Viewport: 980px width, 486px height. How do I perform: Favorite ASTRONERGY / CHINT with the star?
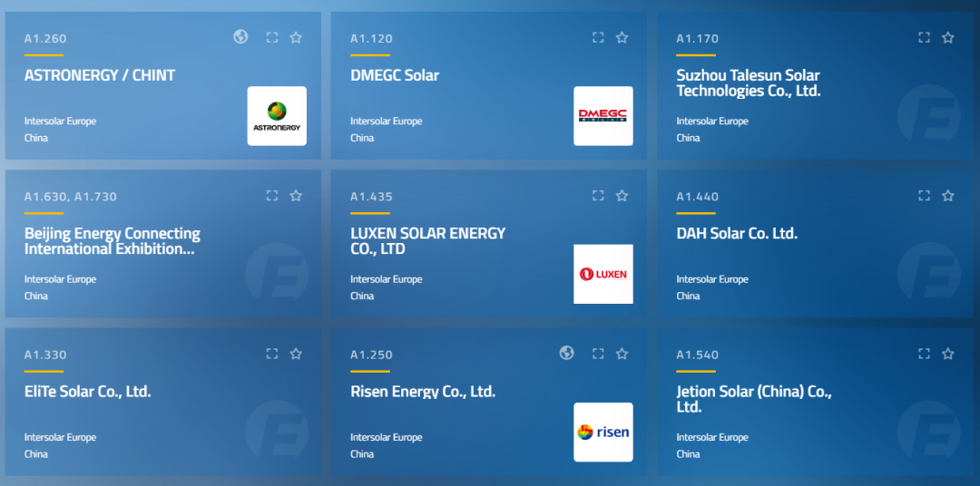coord(296,37)
